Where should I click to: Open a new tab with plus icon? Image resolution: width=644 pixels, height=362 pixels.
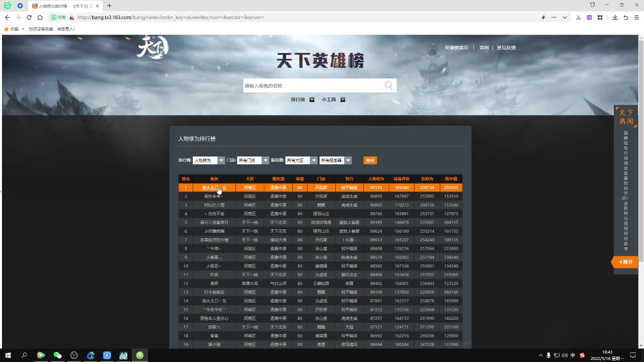pyautogui.click(x=109, y=6)
